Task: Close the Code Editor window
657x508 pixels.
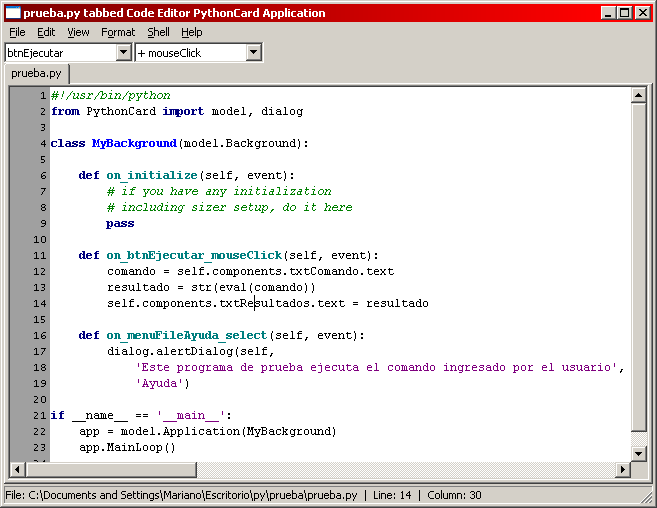Action: click(642, 13)
